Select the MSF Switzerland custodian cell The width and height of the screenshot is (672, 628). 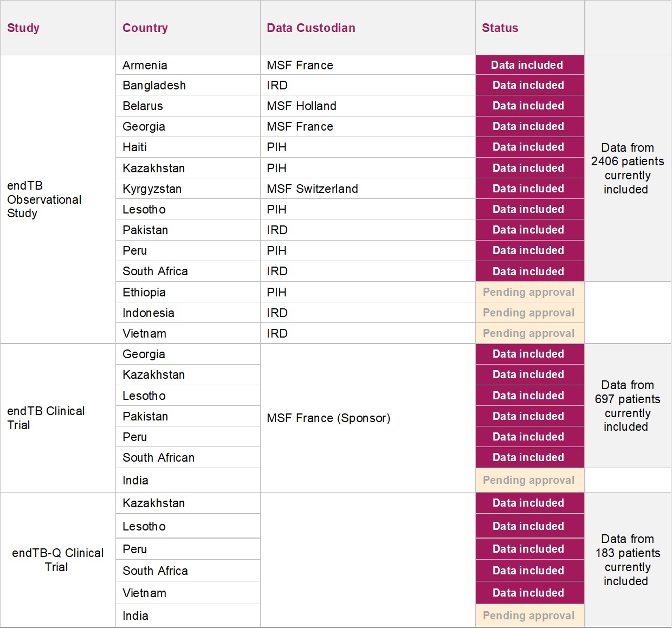pyautogui.click(x=313, y=189)
